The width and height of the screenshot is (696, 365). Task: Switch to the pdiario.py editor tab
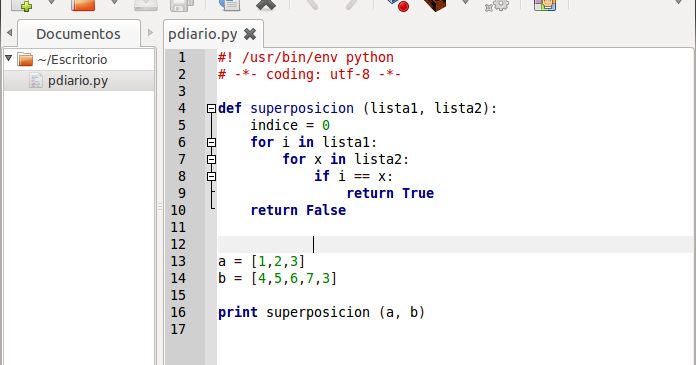click(202, 34)
